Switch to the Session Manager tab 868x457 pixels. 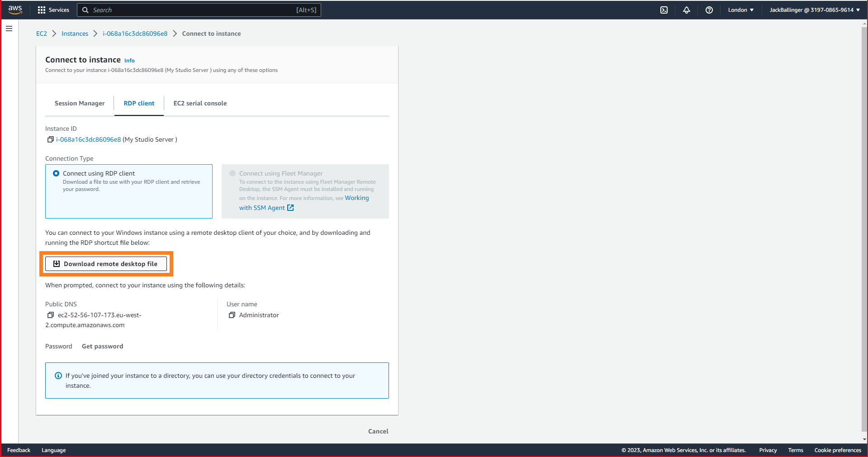[x=80, y=103]
